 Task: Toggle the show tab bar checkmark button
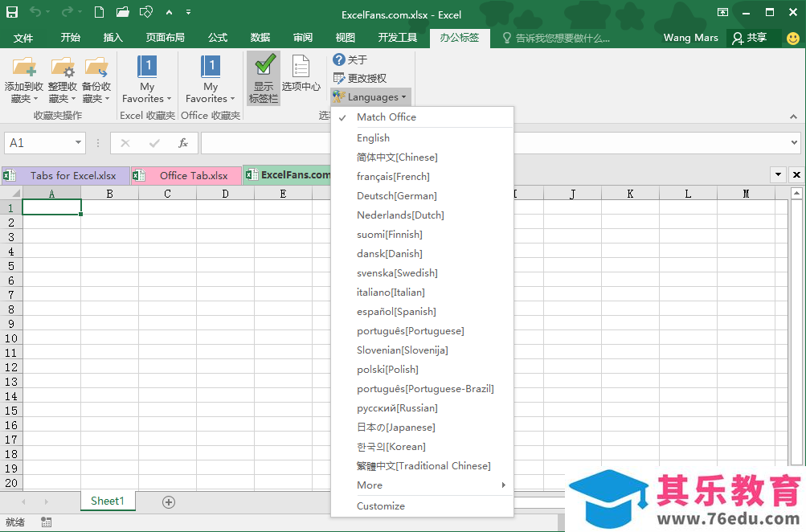click(264, 78)
